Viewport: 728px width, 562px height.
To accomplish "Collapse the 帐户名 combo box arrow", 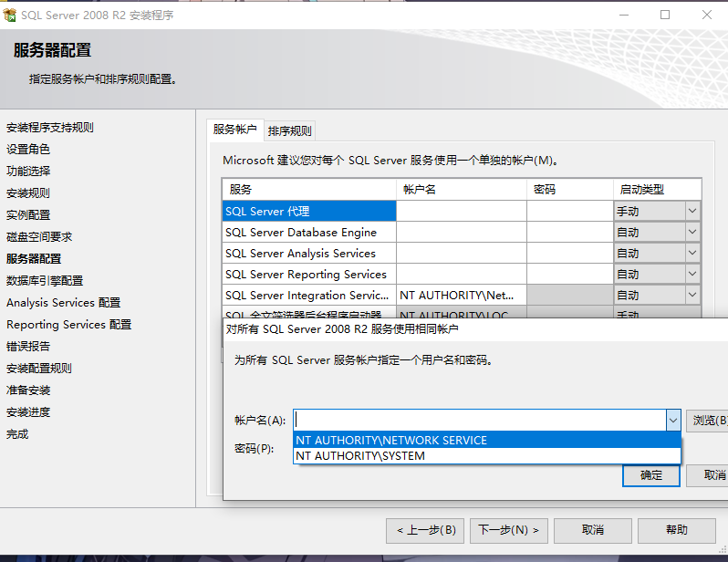I will pyautogui.click(x=673, y=421).
